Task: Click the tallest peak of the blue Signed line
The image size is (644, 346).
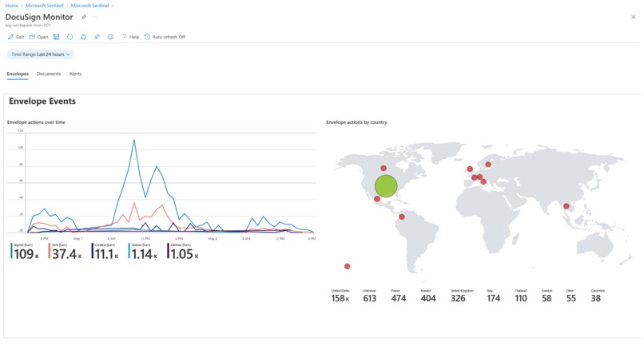Action: pyautogui.click(x=134, y=141)
